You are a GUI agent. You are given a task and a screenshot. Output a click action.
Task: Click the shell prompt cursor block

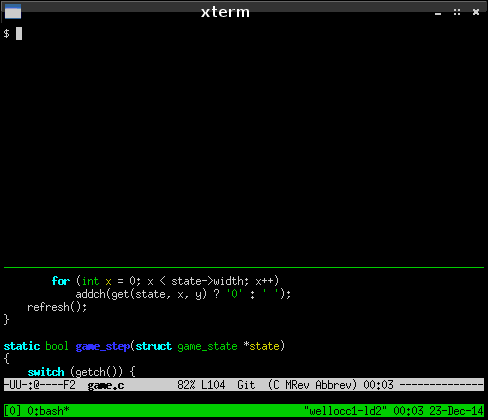[19, 33]
